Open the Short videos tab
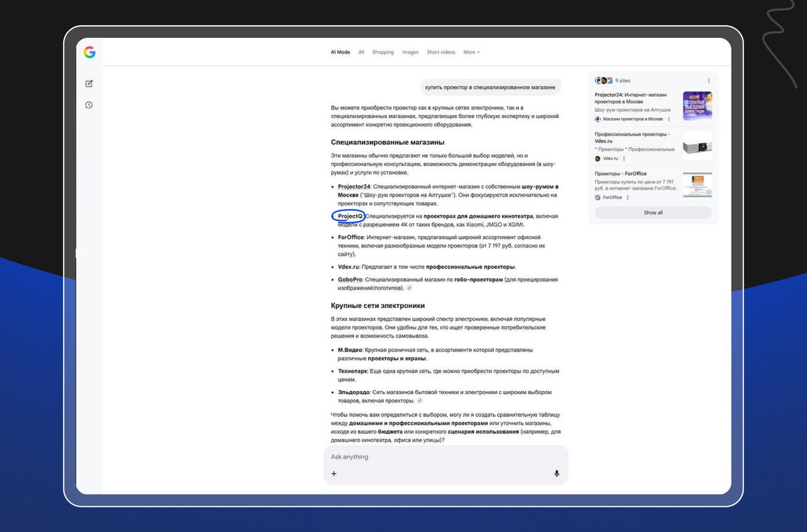Screen dimensions: 807x532 (441, 52)
